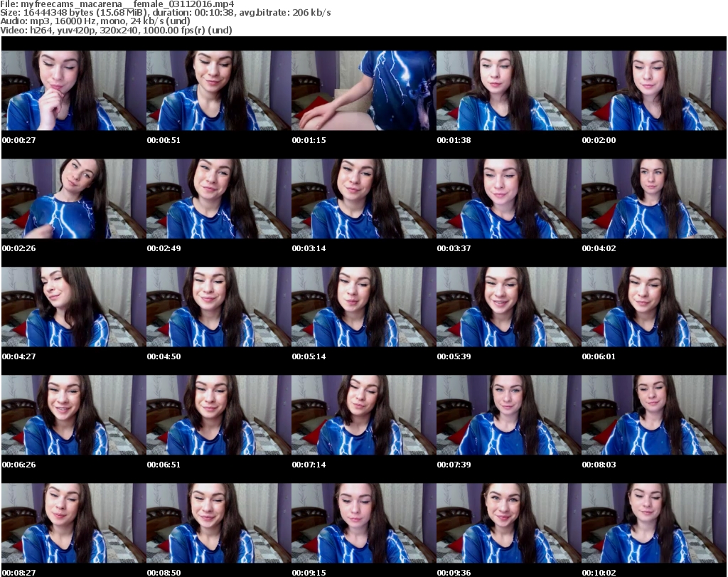Select the thumbnail above timestamp 00:01:15
This screenshot has height=577, width=728.
(363, 90)
